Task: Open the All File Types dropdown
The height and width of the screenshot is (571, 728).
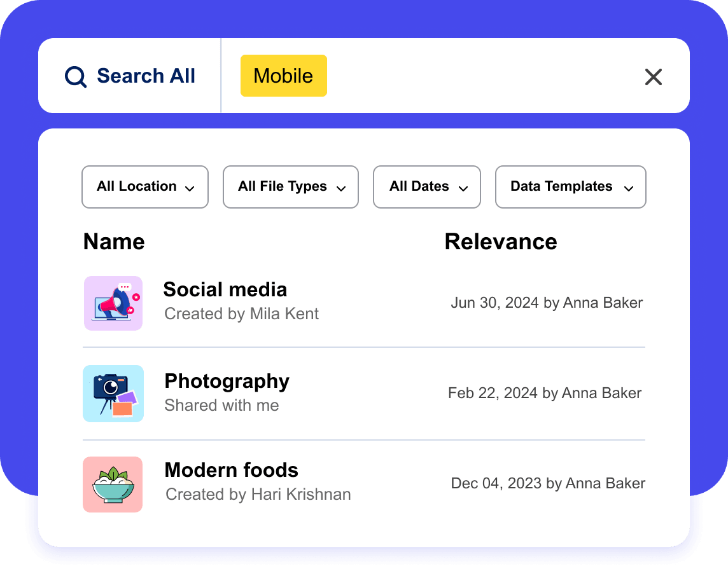Action: point(290,187)
